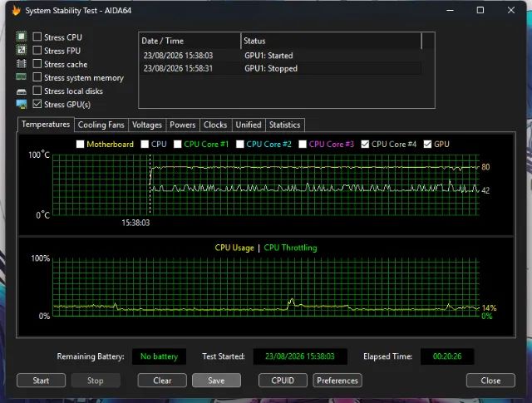Click the CPU Throttling graph label

click(290, 248)
